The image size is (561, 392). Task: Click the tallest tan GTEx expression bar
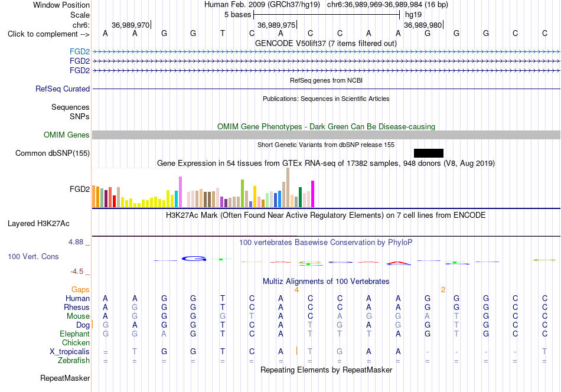tap(288, 188)
